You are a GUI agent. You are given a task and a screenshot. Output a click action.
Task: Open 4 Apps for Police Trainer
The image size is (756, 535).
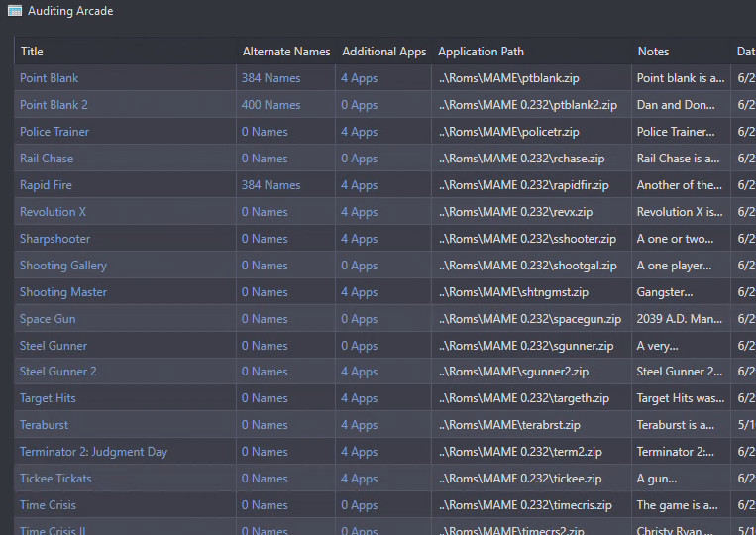click(x=360, y=132)
